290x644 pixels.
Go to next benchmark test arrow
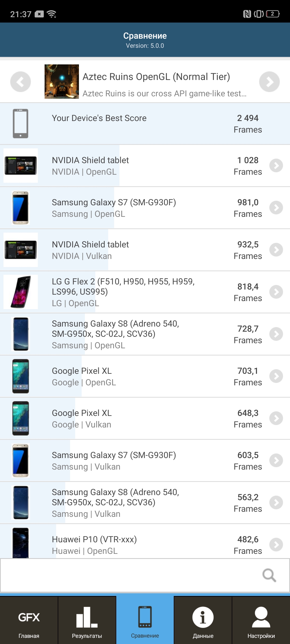coord(269,82)
